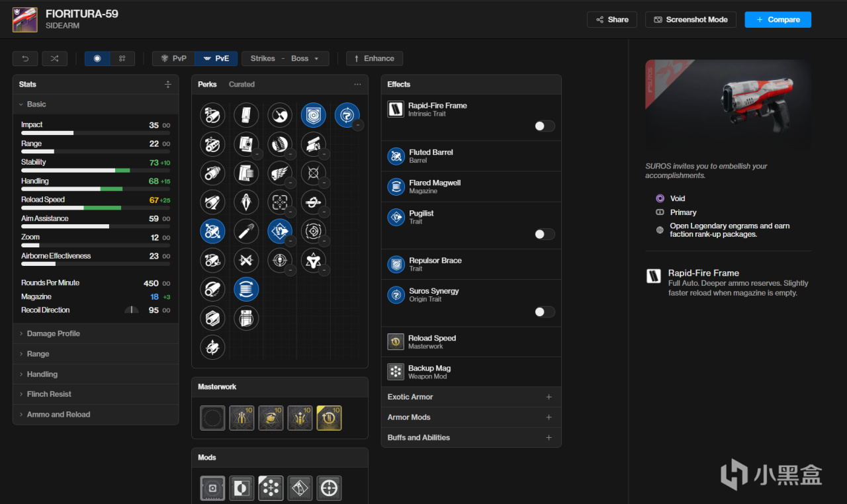The image size is (847, 504).
Task: Switch to PvE mode
Action: tap(216, 58)
